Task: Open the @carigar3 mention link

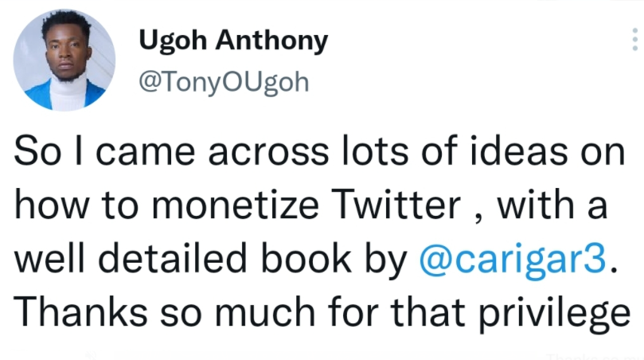Action: 511,260
